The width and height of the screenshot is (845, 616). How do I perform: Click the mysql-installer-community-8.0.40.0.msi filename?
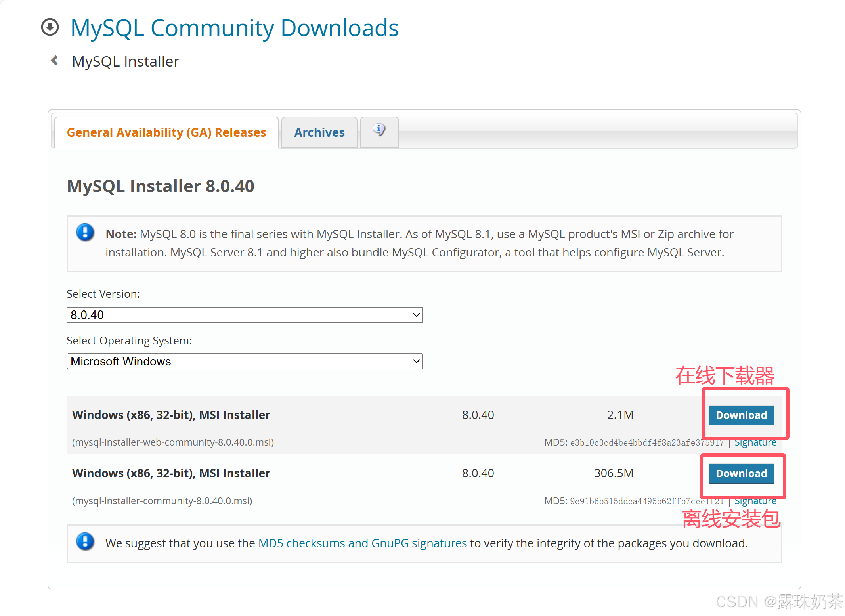pyautogui.click(x=162, y=501)
